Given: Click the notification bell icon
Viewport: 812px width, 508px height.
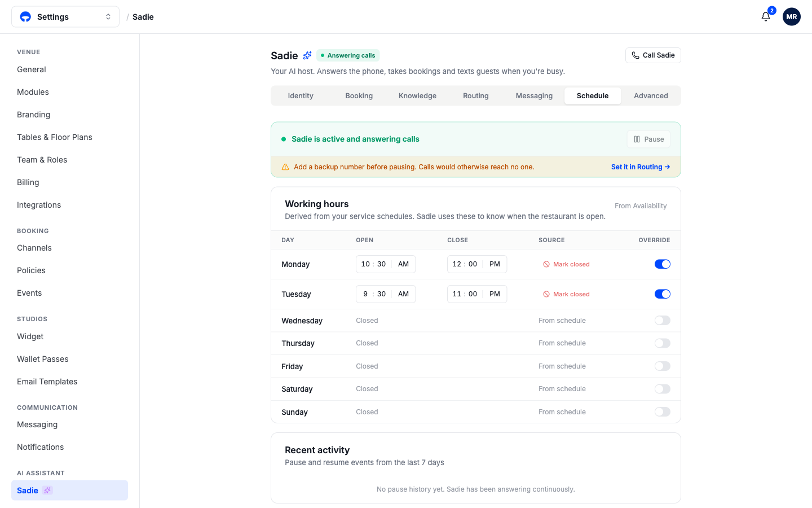Looking at the screenshot, I should tap(766, 16).
